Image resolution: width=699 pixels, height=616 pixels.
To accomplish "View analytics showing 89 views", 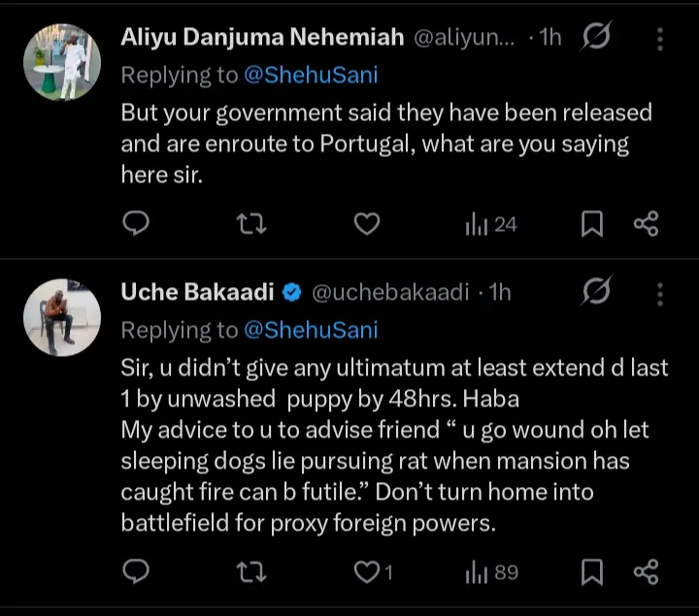I will 491,572.
